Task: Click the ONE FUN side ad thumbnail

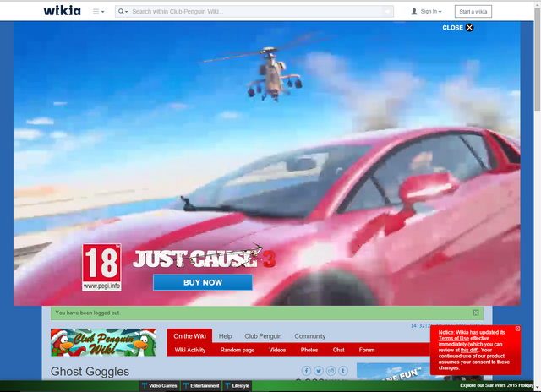Action: click(393, 372)
